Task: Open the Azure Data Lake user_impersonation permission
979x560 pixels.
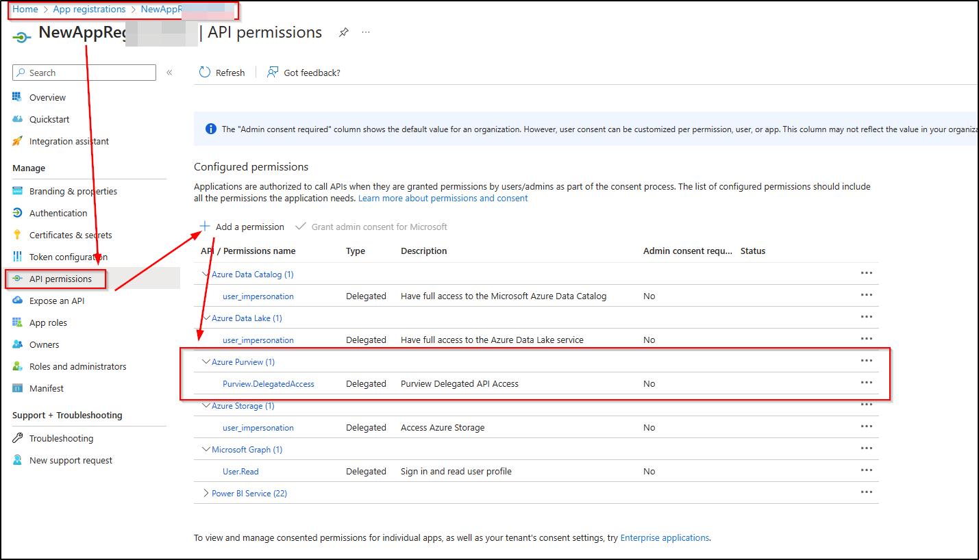Action: [x=258, y=340]
